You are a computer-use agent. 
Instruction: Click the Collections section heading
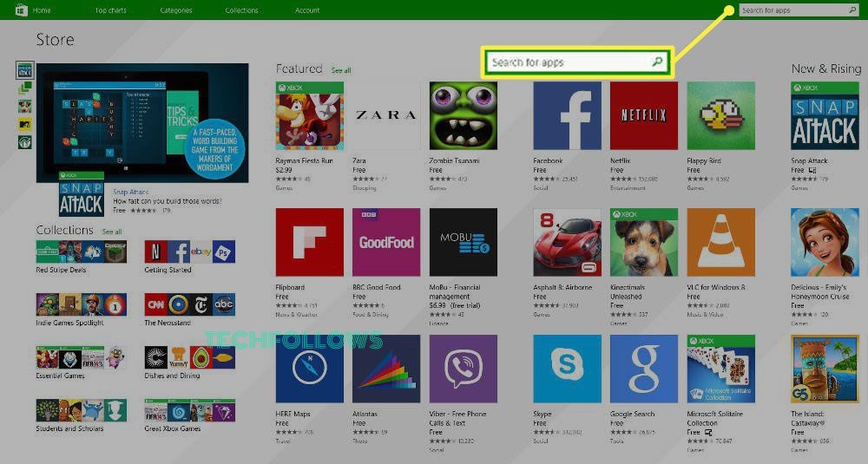65,230
